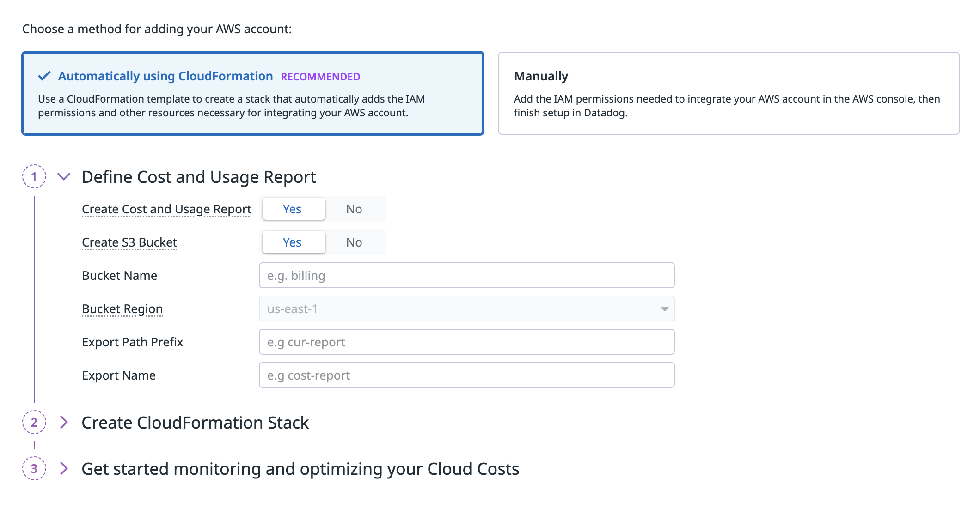Choose the Manually setup method card
The width and height of the screenshot is (980, 508).
(x=729, y=93)
